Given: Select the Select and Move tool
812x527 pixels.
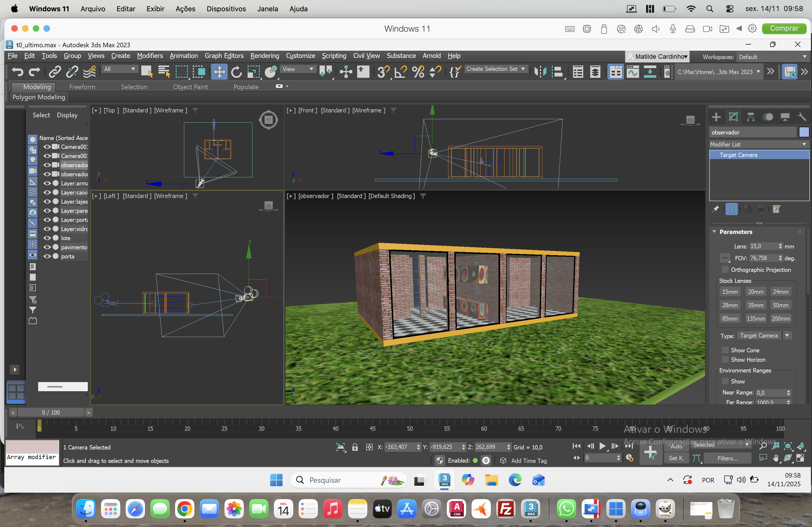Looking at the screenshot, I should click(x=219, y=72).
